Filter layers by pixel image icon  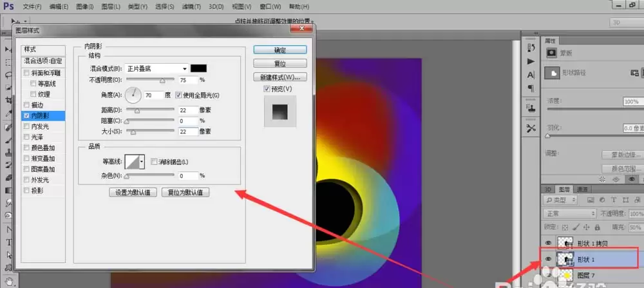(591, 200)
